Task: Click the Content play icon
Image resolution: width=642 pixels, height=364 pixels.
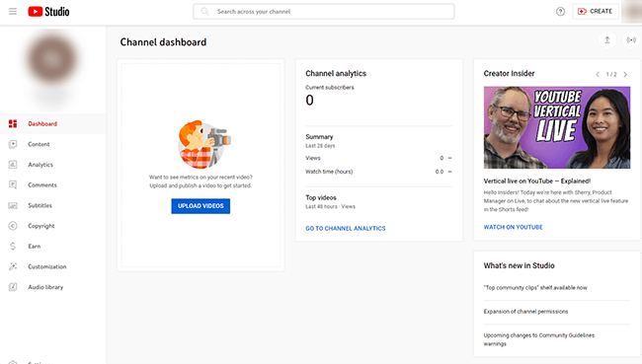Action: pyautogui.click(x=13, y=144)
